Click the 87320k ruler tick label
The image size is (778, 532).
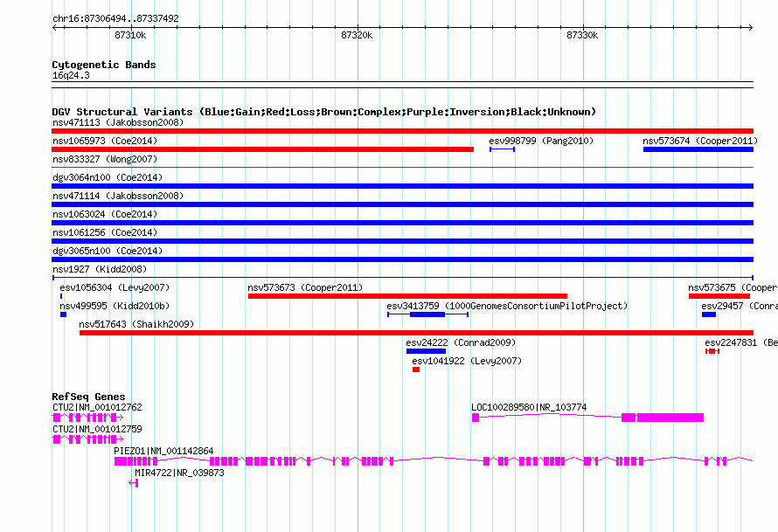(357, 35)
